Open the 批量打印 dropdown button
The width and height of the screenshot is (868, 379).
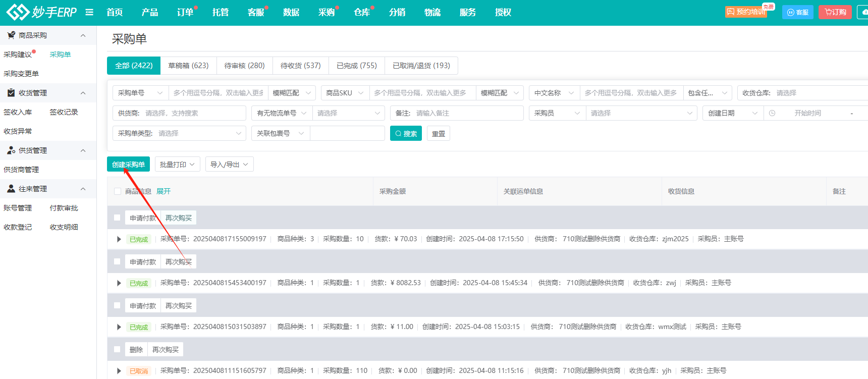(x=178, y=165)
